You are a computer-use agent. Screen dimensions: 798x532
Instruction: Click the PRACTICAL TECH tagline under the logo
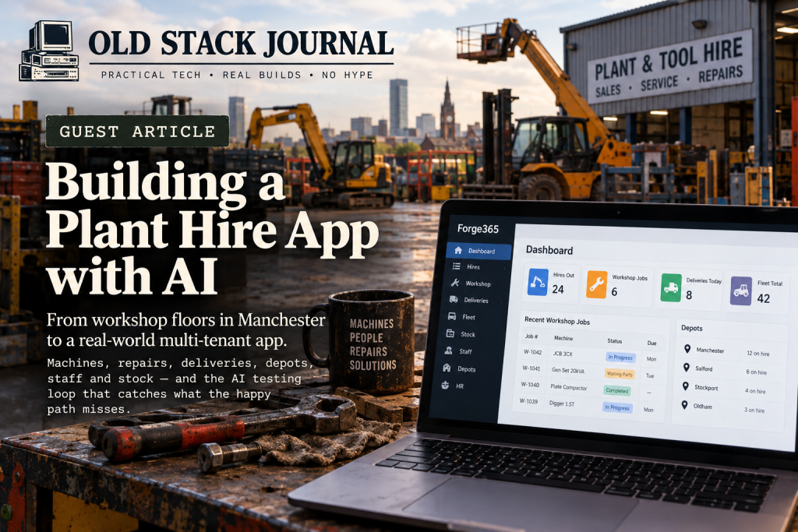point(151,75)
